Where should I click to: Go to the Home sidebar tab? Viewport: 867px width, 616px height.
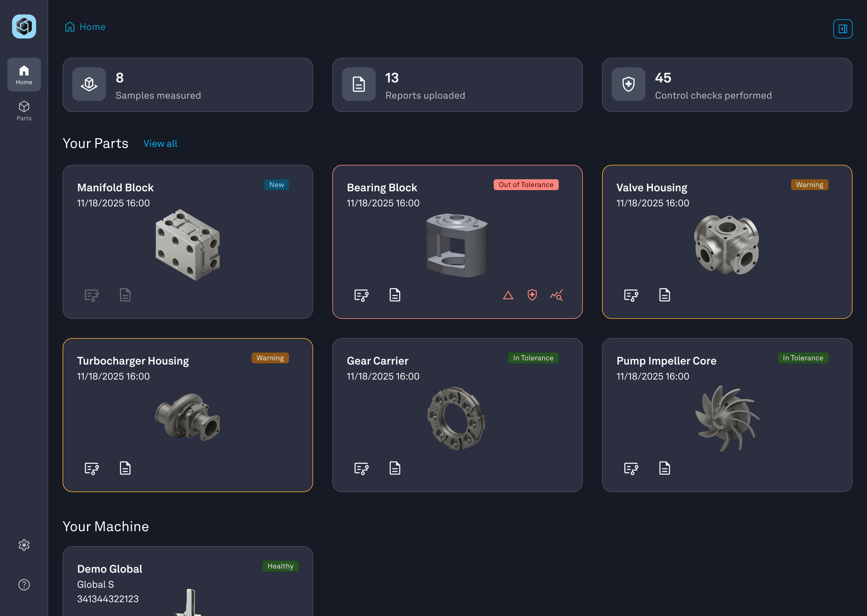pos(24,75)
